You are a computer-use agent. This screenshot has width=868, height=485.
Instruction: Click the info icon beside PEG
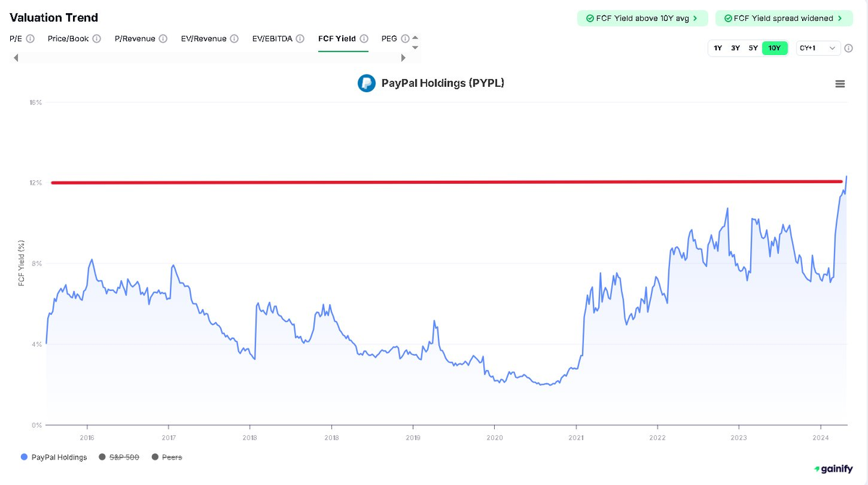coord(405,39)
